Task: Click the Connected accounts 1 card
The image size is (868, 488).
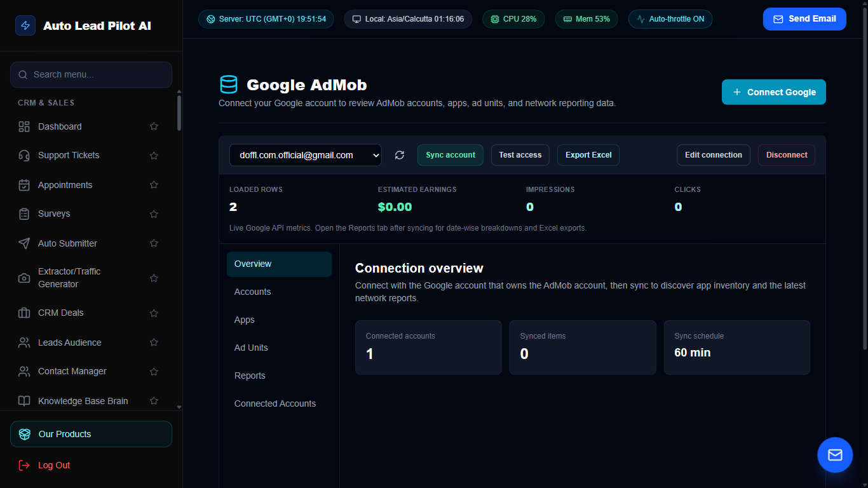Action: pyautogui.click(x=428, y=348)
